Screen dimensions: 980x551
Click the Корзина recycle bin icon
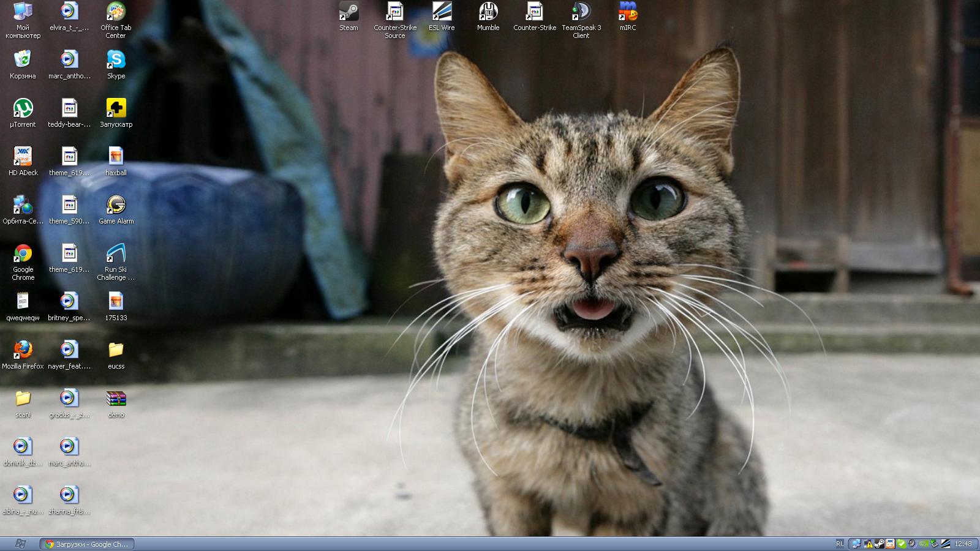point(23,60)
